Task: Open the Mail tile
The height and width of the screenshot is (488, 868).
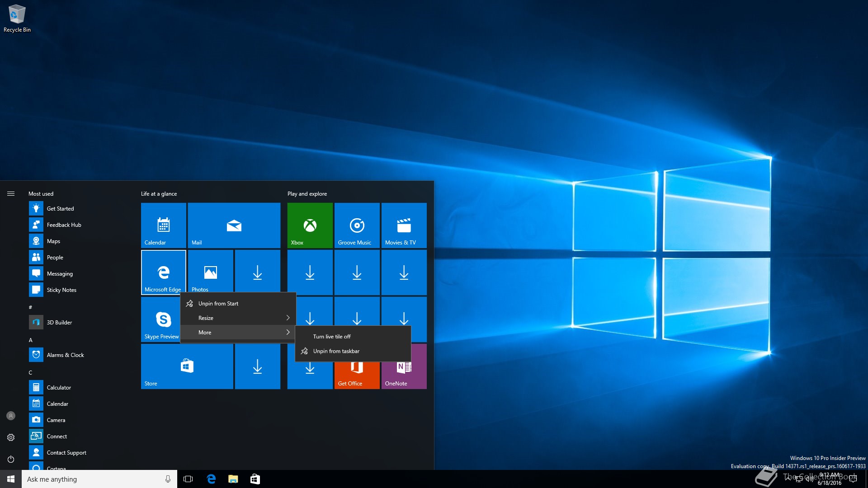Action: click(234, 225)
